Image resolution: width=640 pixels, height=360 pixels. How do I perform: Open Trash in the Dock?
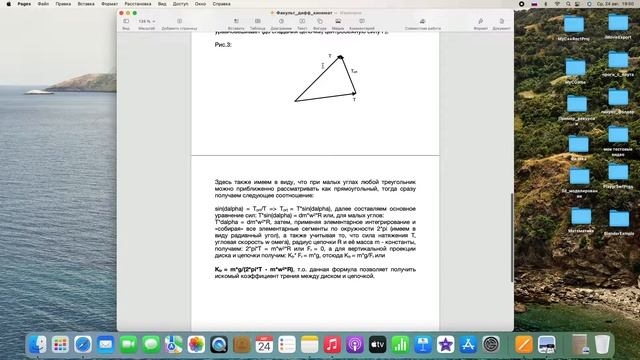pos(602,344)
